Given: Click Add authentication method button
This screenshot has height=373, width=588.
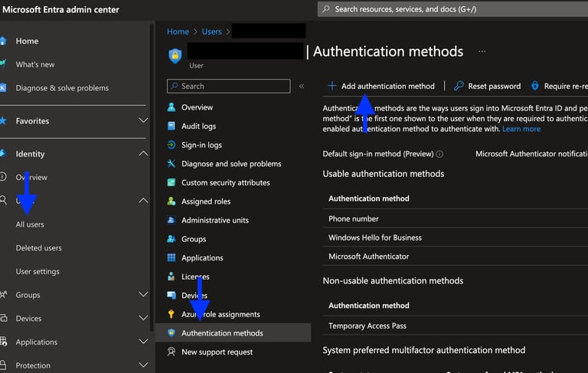Looking at the screenshot, I should [381, 87].
